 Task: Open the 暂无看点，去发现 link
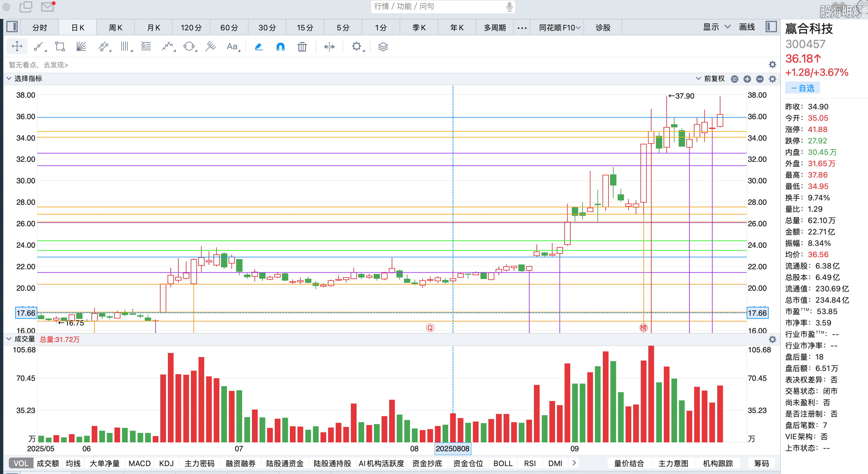click(x=39, y=65)
